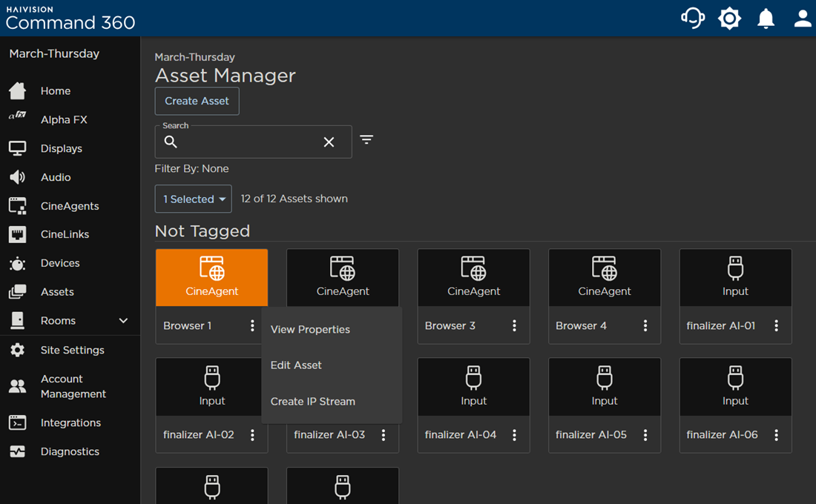Image resolution: width=816 pixels, height=504 pixels.
Task: Clear the search with the X
Action: pyautogui.click(x=329, y=142)
